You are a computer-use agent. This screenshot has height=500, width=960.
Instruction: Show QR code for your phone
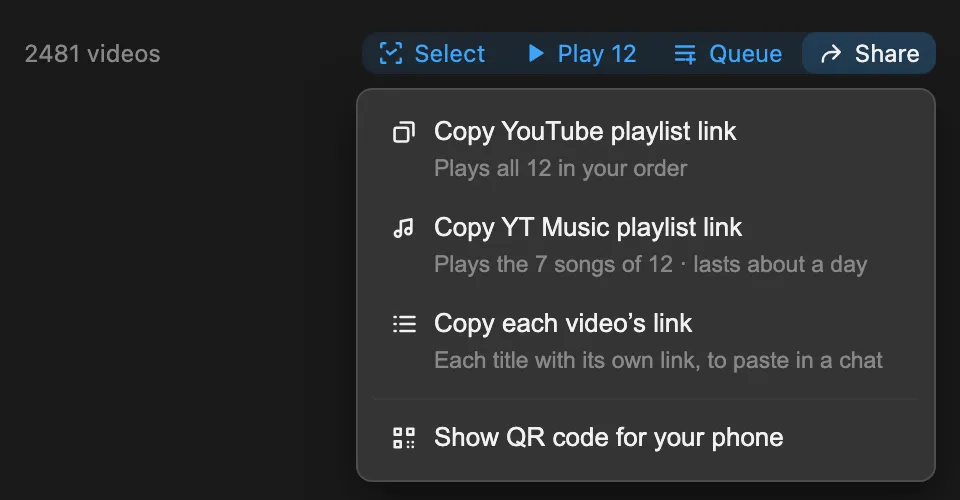(x=645, y=438)
